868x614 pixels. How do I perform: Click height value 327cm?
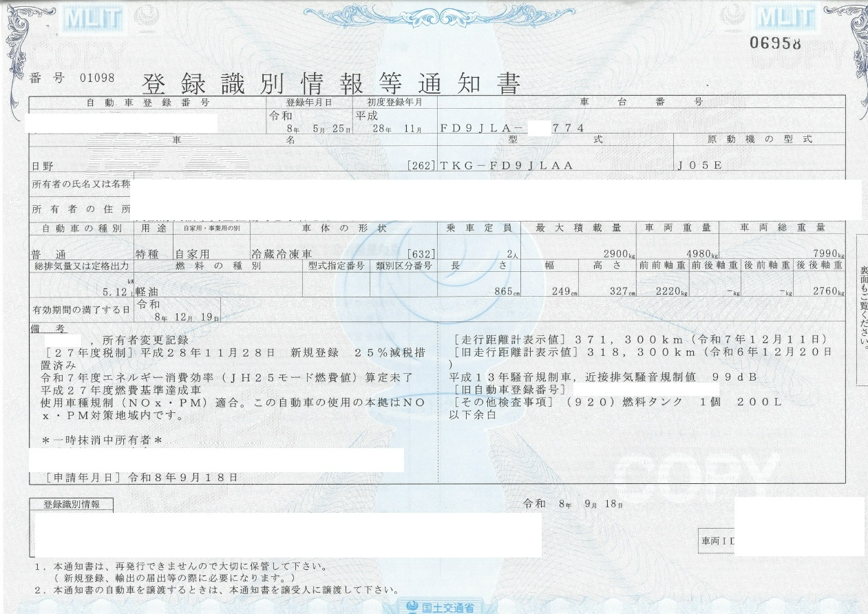coord(623,291)
